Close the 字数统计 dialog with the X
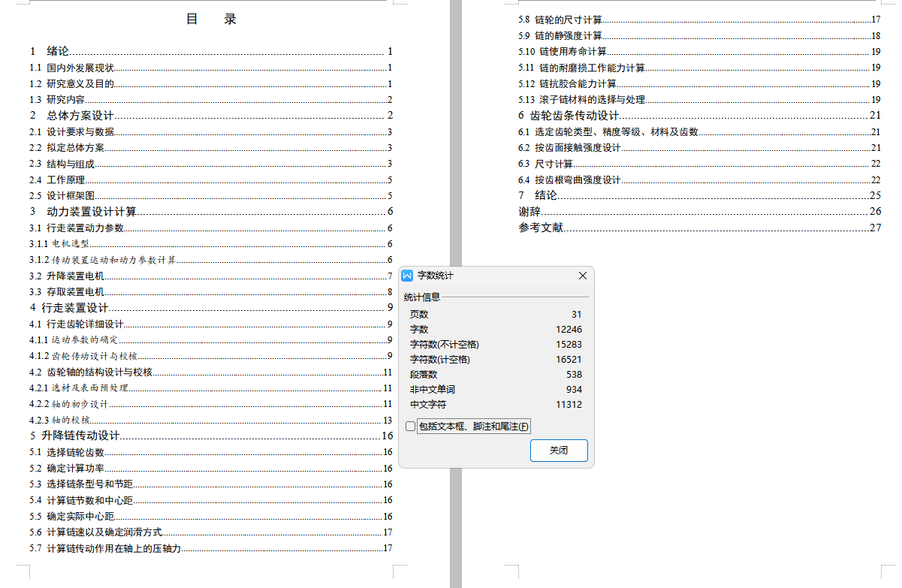Image resolution: width=902 pixels, height=588 pixels. coord(583,276)
